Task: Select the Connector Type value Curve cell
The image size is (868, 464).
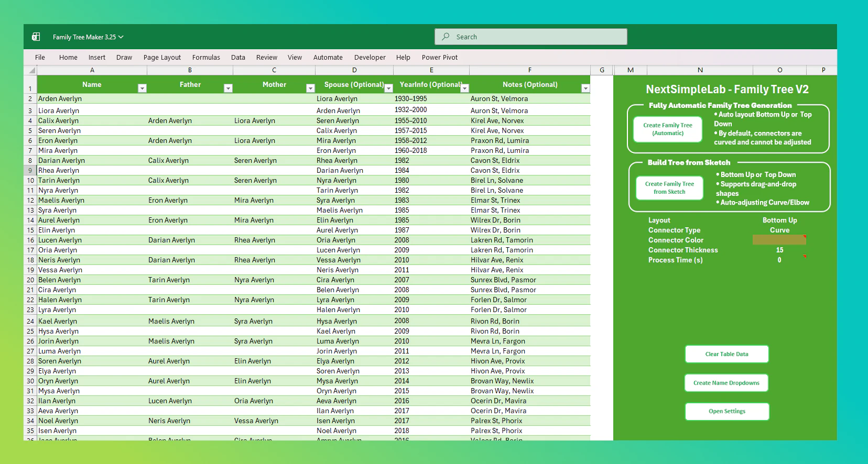Action: coord(779,230)
